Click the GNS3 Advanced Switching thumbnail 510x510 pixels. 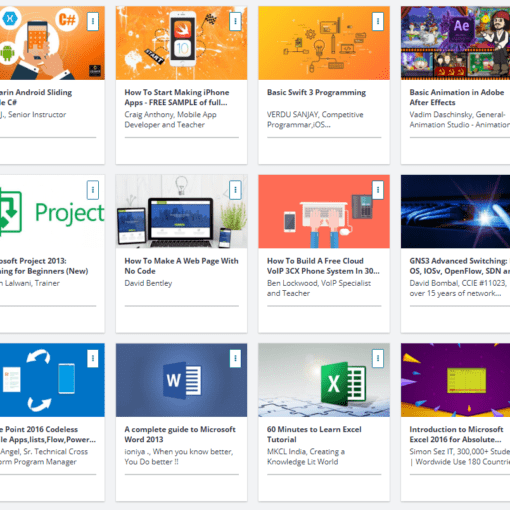click(x=455, y=211)
